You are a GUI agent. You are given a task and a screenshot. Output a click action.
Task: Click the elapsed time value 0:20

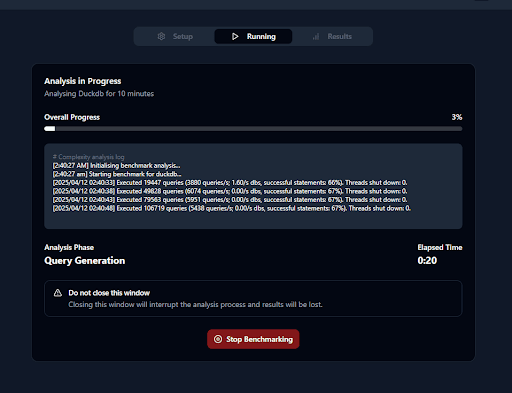tap(427, 260)
